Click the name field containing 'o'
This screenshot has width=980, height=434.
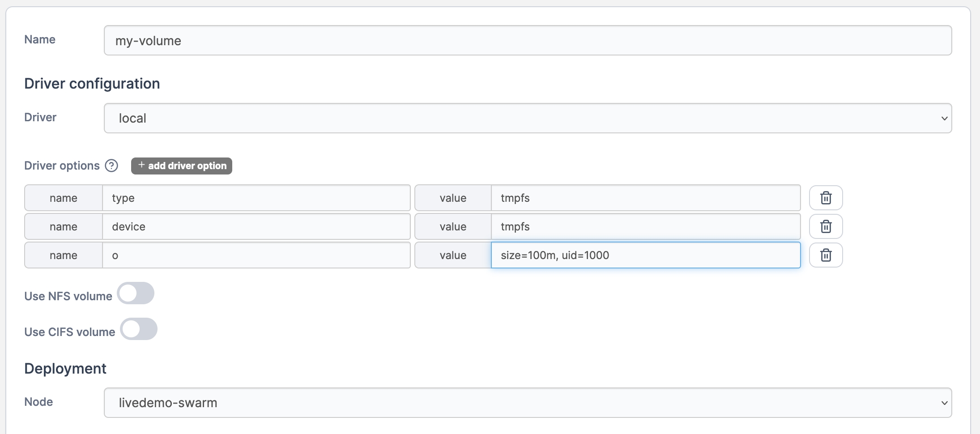coord(256,255)
